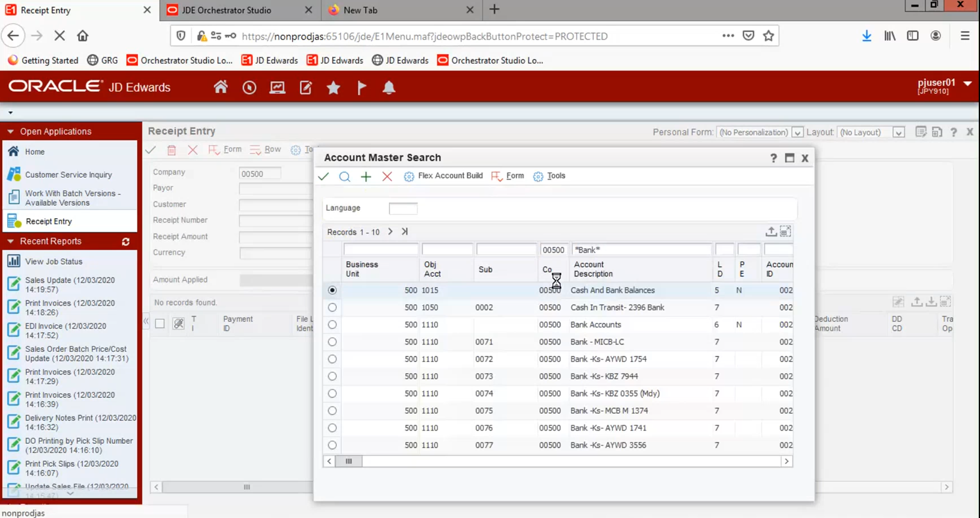Click Flex Account Build button

coord(443,176)
